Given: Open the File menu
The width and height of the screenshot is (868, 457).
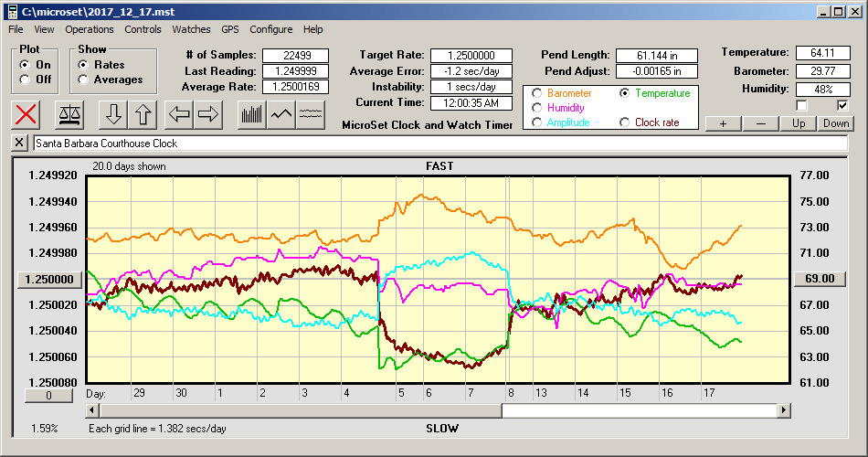Looking at the screenshot, I should [x=16, y=29].
